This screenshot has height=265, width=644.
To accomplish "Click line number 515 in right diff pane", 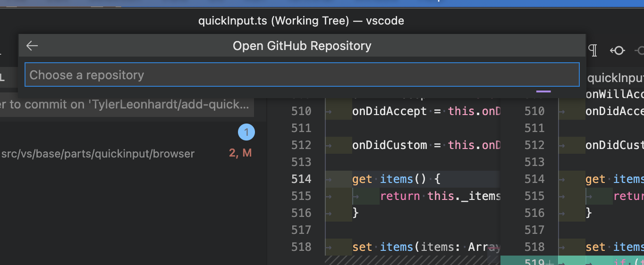I will coord(534,196).
